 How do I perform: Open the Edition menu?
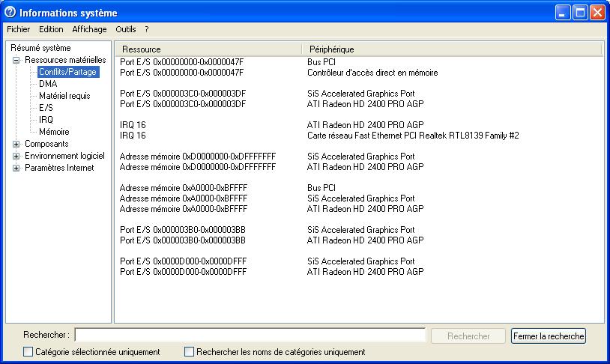pos(51,29)
